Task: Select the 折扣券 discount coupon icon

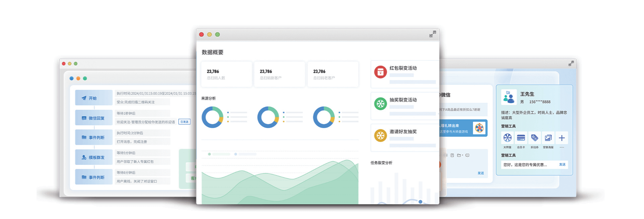Action: (x=534, y=138)
